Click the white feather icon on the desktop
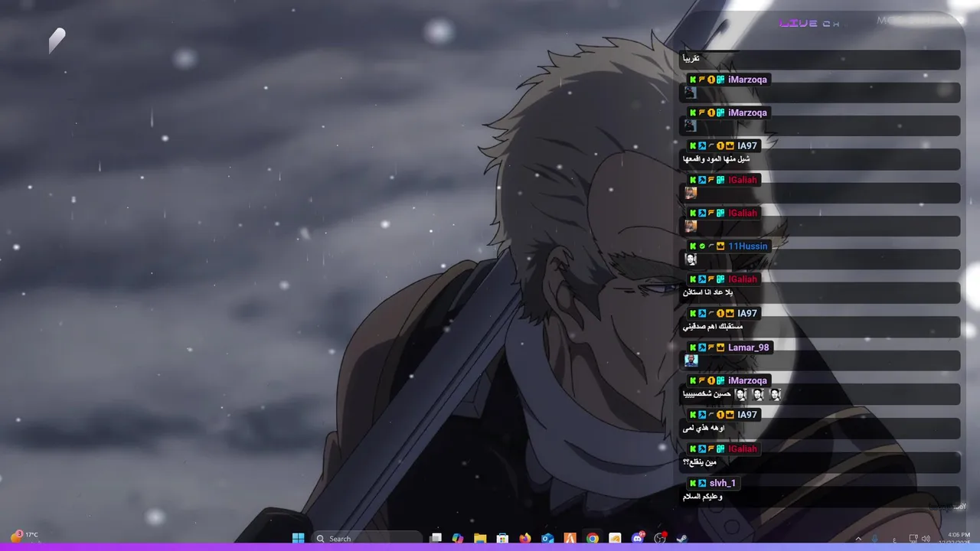The image size is (980, 551). [57, 41]
